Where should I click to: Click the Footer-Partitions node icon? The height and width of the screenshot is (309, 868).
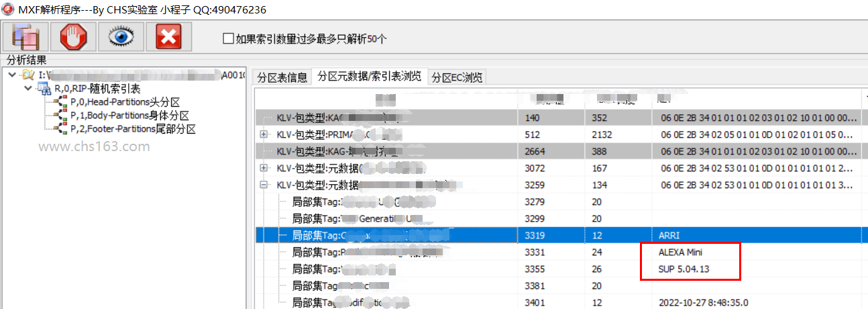coord(60,129)
